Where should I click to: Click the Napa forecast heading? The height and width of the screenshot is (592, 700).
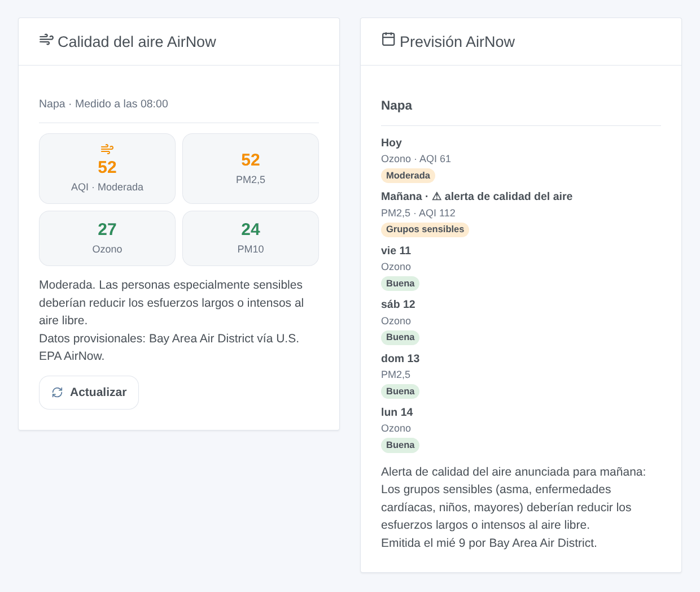pyautogui.click(x=396, y=106)
